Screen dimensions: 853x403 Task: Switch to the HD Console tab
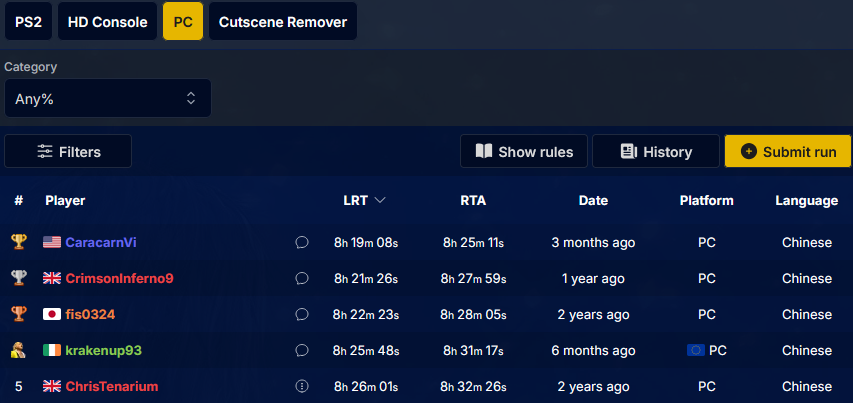click(x=107, y=22)
